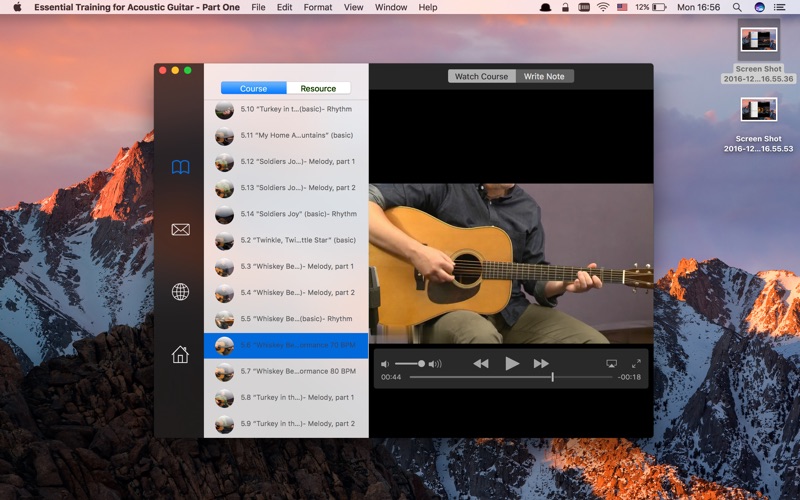
Task: Select lesson 5.10 "Turkey in t...(basic)- Rhythm
Action: click(x=286, y=109)
